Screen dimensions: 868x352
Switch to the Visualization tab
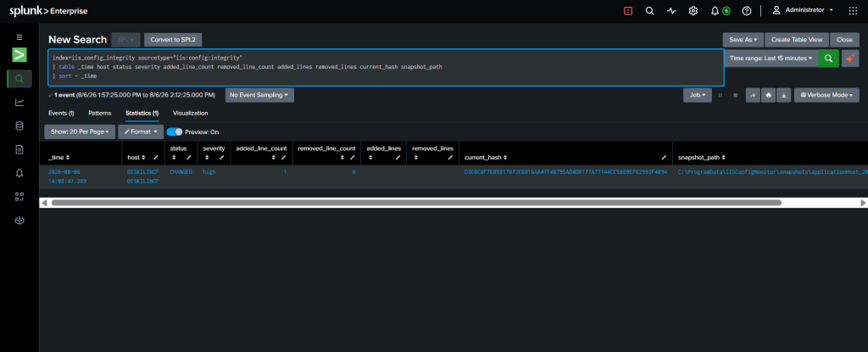coord(191,113)
